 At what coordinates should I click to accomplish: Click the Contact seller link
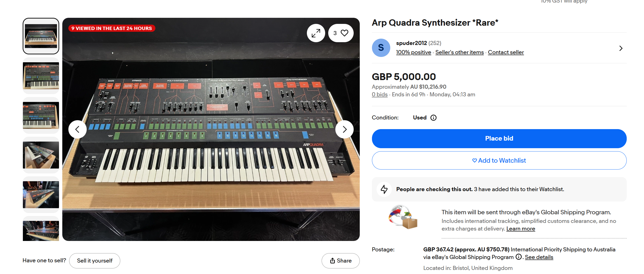click(x=505, y=52)
